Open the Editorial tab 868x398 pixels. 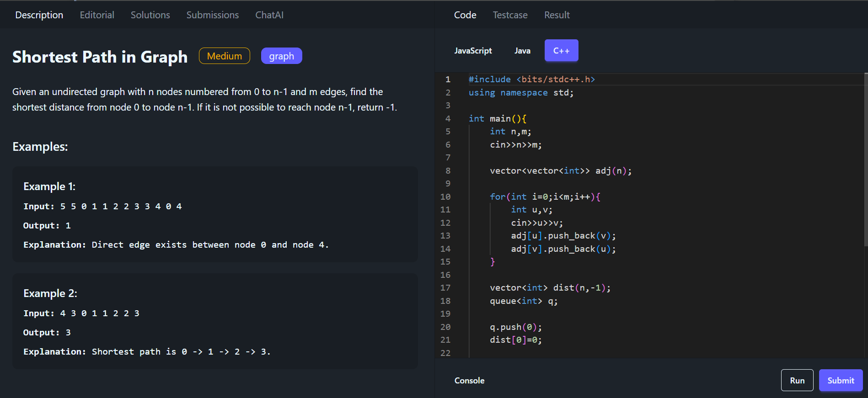tap(97, 15)
